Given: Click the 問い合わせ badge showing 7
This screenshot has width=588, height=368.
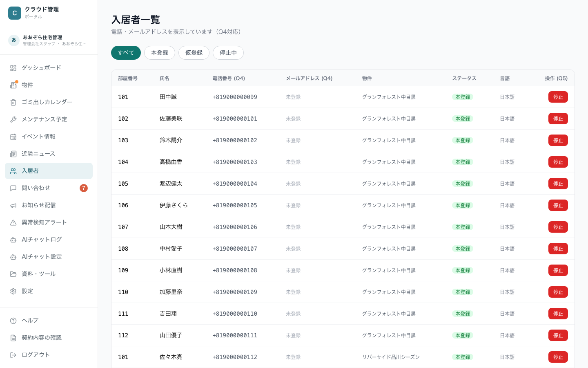Looking at the screenshot, I should 84,188.
